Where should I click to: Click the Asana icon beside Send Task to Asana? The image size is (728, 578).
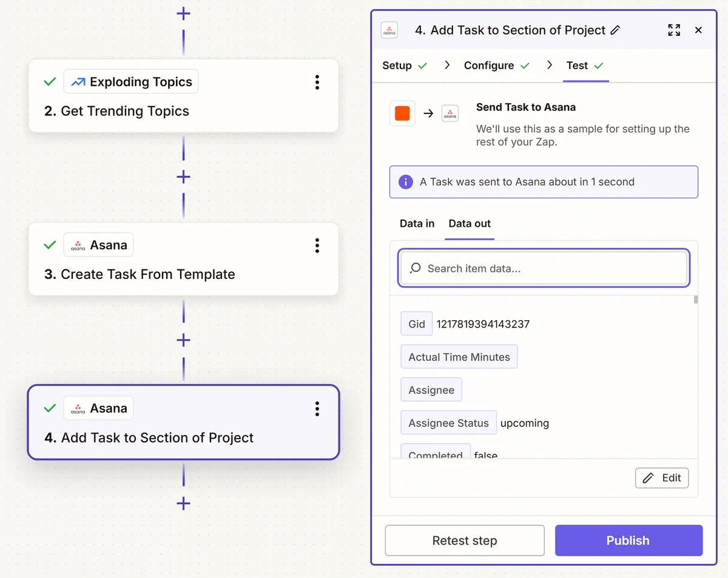[450, 113]
